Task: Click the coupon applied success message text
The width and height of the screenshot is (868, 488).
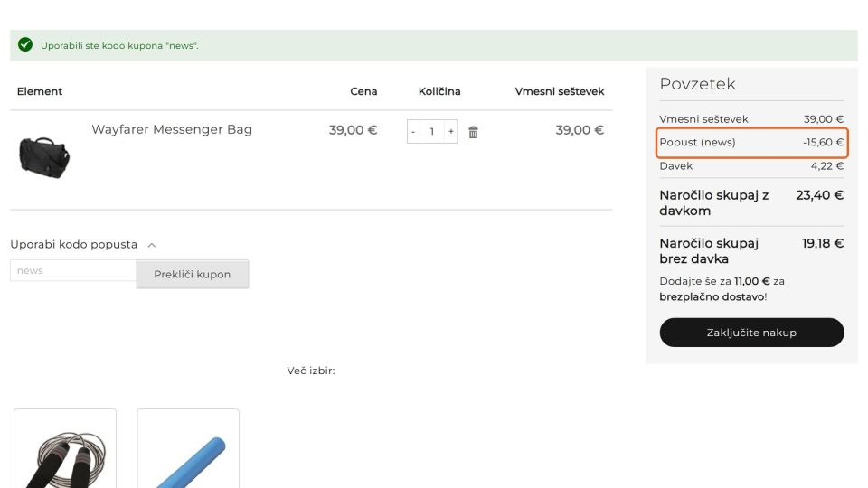Action: pos(119,45)
